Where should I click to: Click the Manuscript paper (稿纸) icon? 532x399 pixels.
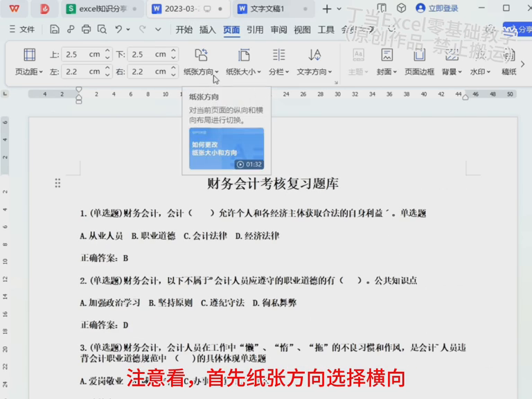point(509,55)
